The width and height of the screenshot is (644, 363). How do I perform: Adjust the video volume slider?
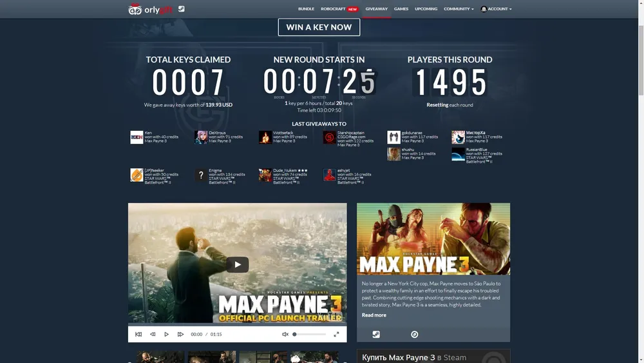click(x=309, y=335)
